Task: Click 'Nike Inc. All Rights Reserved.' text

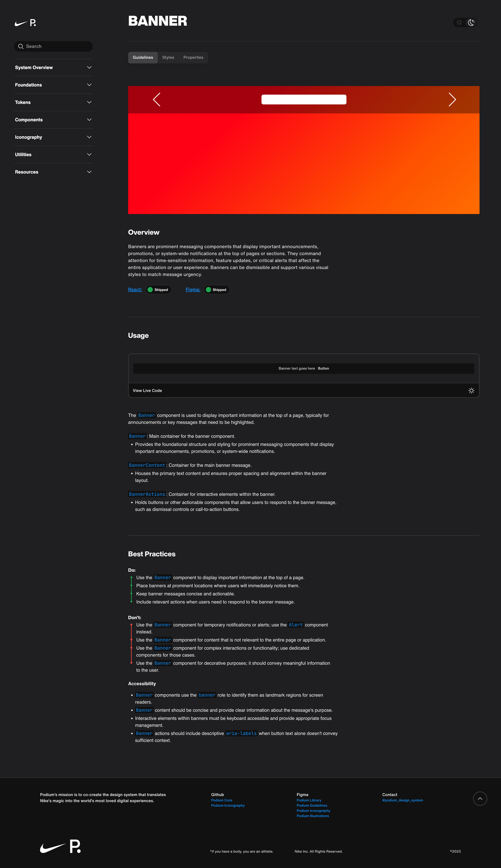Action: click(318, 851)
